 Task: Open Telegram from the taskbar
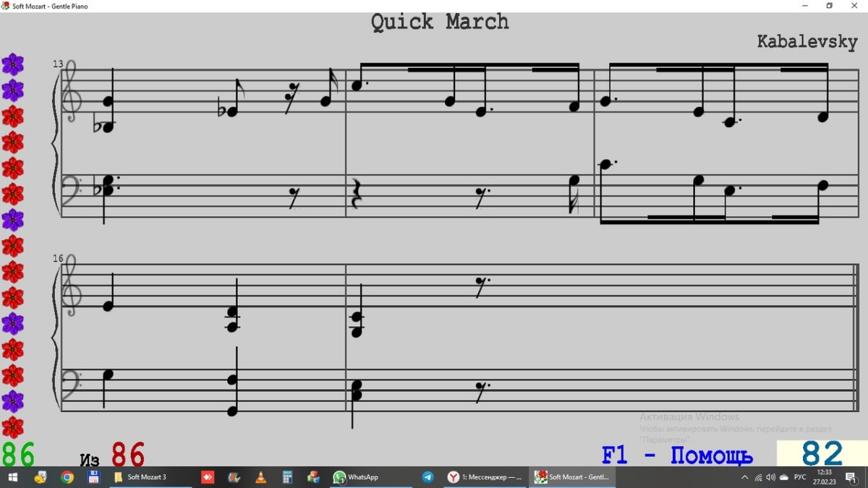pos(427,477)
